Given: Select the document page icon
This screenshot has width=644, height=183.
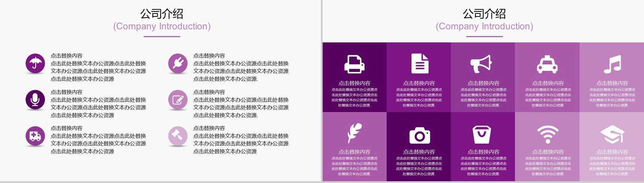Looking at the screenshot, I should (420, 63).
